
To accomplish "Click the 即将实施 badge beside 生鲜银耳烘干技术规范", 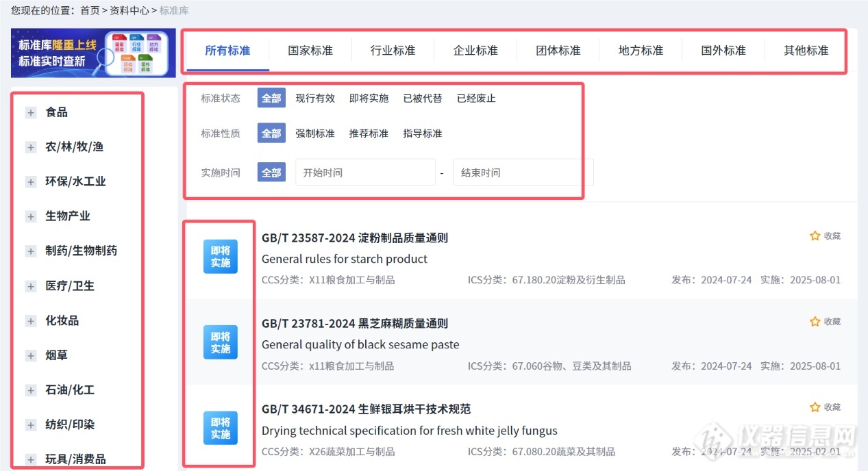I will (221, 429).
